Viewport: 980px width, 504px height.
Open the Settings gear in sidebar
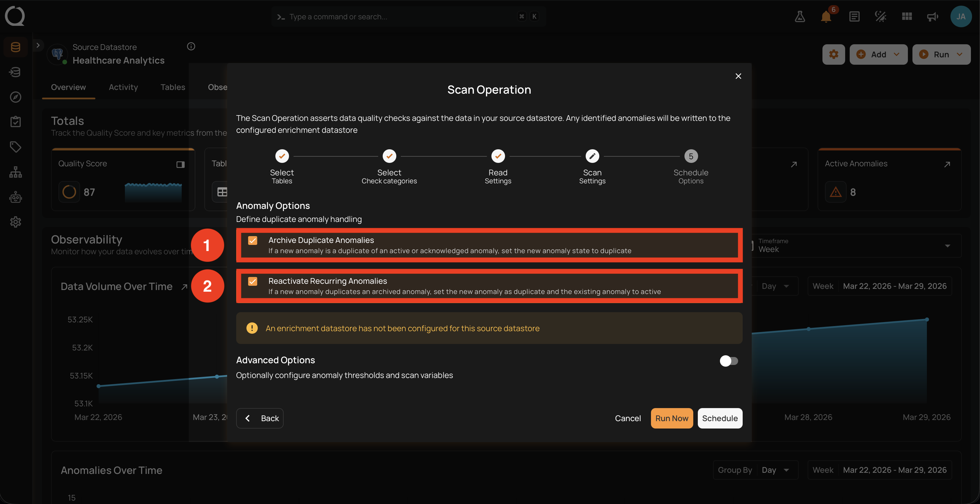[16, 222]
